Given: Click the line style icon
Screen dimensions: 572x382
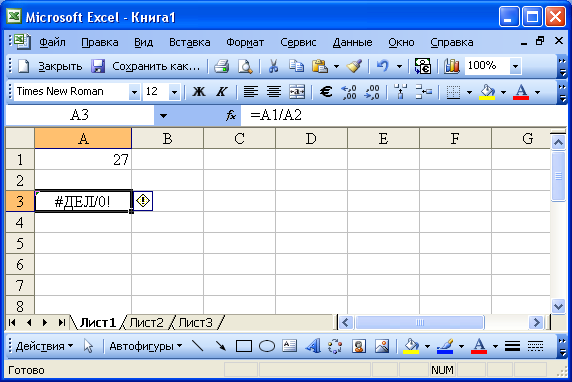Looking at the screenshot, I should point(512,346).
